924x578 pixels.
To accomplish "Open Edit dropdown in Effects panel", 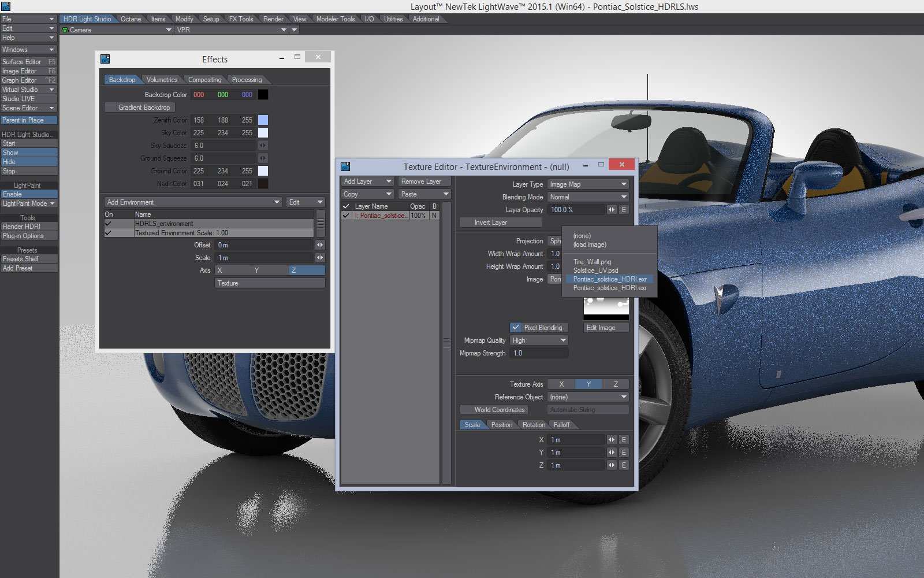I will (306, 202).
